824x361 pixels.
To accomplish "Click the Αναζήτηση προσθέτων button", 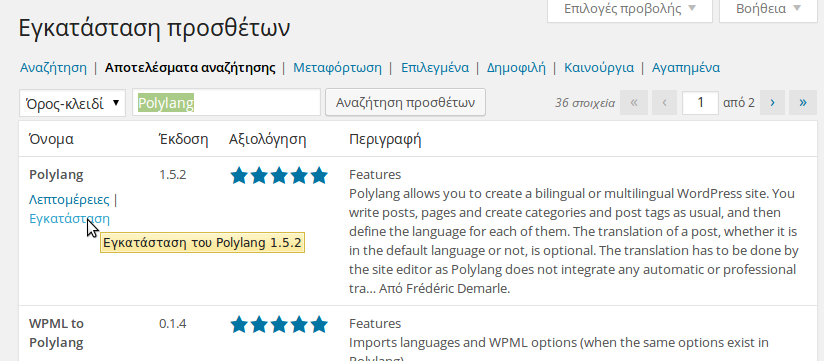I will 405,102.
